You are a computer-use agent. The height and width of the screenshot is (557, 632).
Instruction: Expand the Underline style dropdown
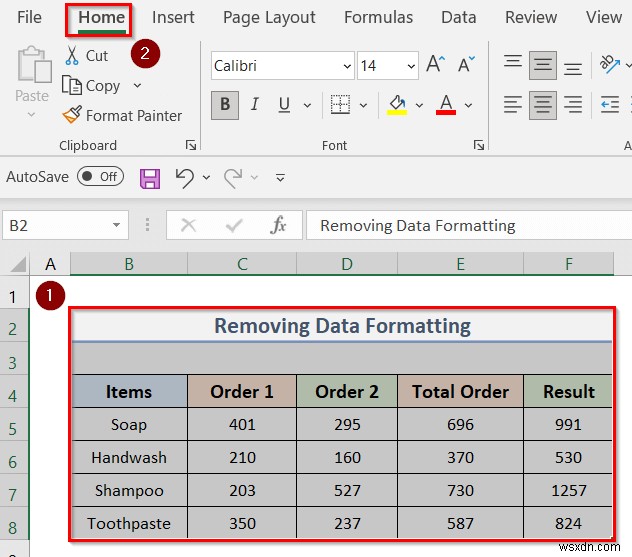click(307, 105)
